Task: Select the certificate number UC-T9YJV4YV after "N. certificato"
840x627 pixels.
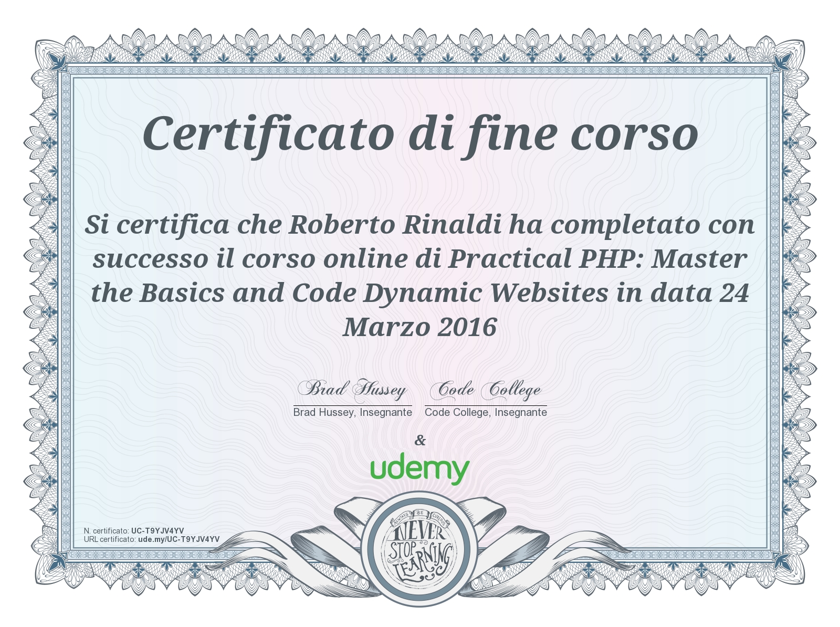Action: (x=157, y=531)
